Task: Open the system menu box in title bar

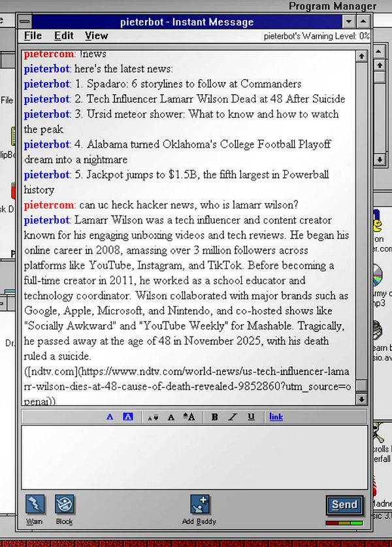Action: click(25, 22)
